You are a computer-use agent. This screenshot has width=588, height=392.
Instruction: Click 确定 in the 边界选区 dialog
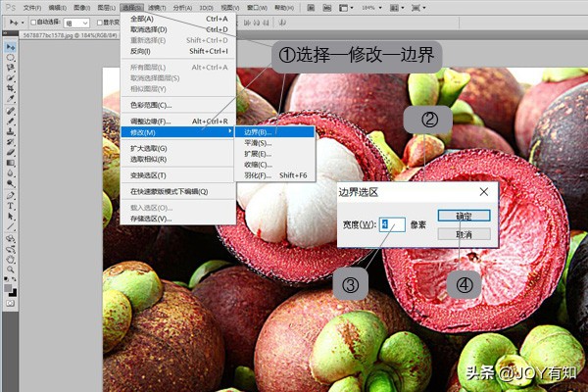tap(464, 216)
